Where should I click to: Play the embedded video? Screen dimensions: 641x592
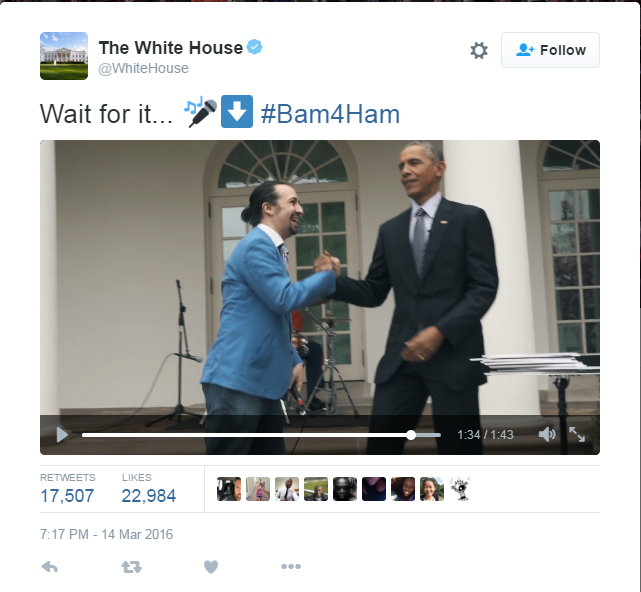[62, 435]
